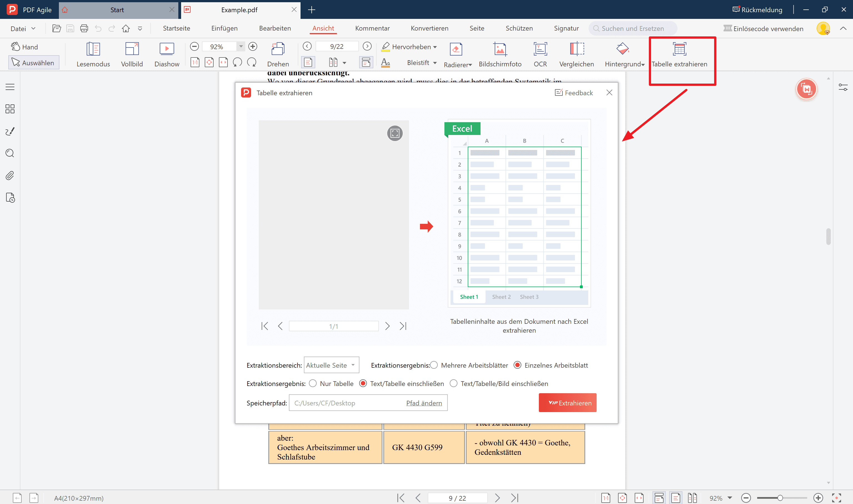Screen dimensions: 853x504
Task: Click Rückmeldung in the title bar
Action: 757,10
